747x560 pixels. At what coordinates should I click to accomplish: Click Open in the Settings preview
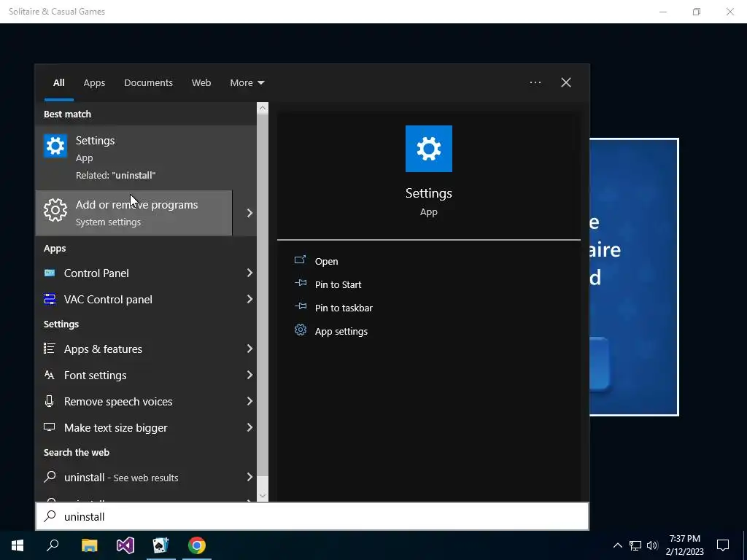click(326, 262)
